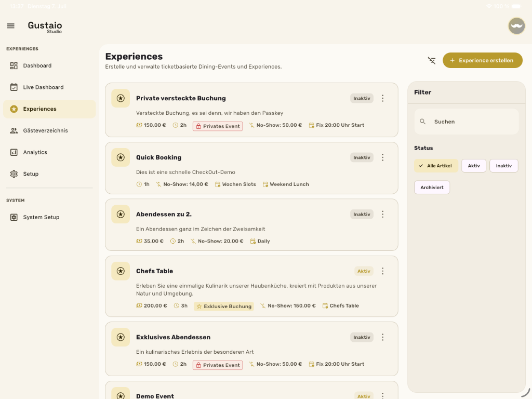Click the Gustaio Studio logo
532x399 pixels.
pyautogui.click(x=45, y=27)
